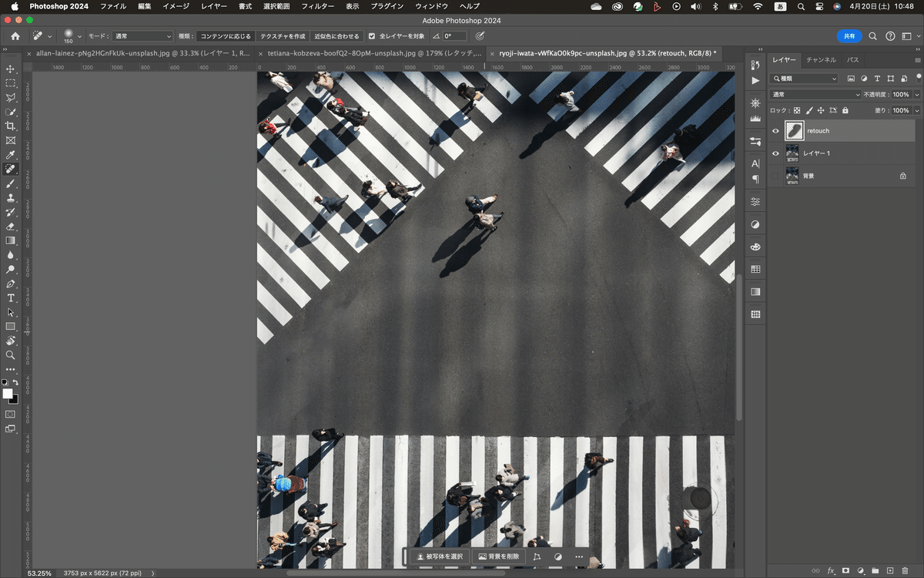This screenshot has height=578, width=924.
Task: Select the Horizontal Type tool
Action: [x=11, y=297]
